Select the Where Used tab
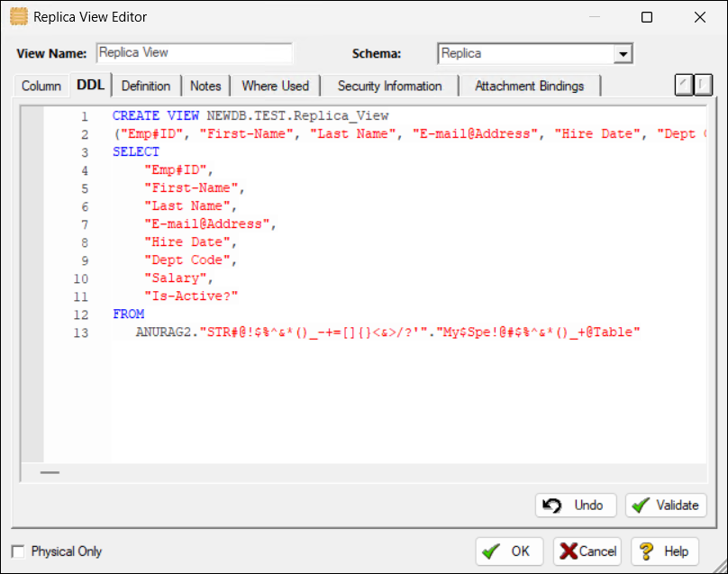728x574 pixels. pos(276,86)
